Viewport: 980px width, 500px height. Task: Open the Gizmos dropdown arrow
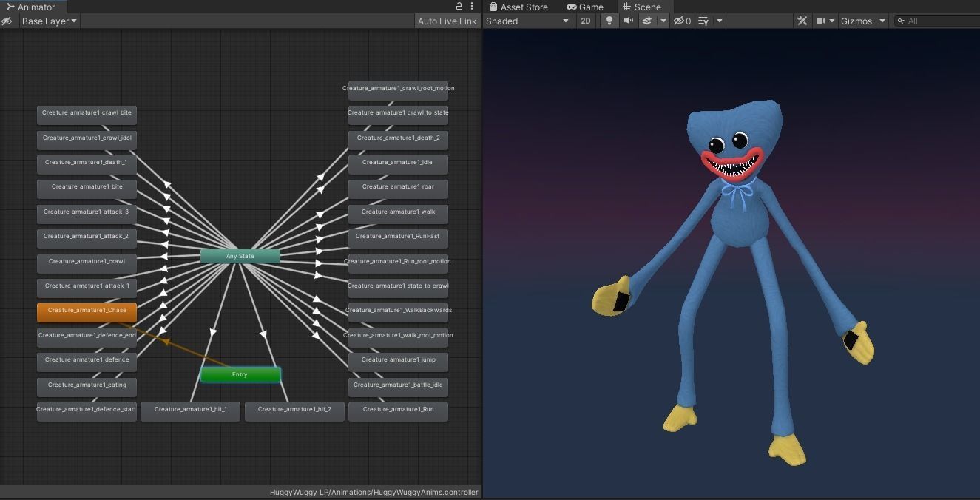coord(882,21)
